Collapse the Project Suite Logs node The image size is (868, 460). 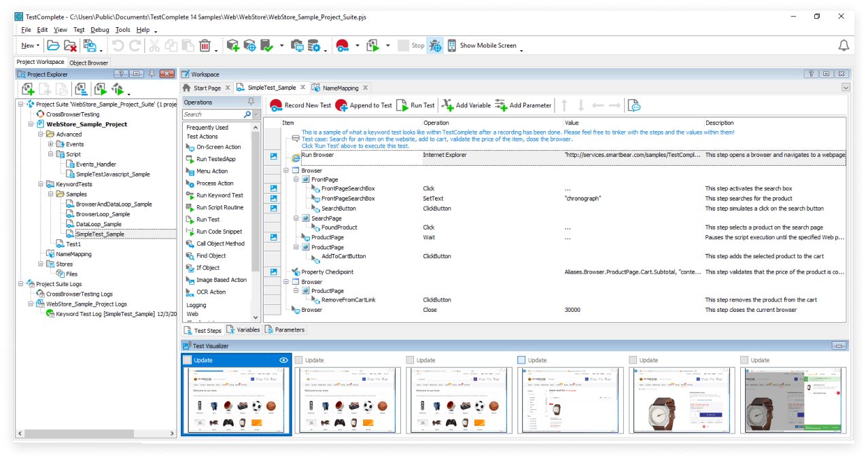tap(21, 284)
